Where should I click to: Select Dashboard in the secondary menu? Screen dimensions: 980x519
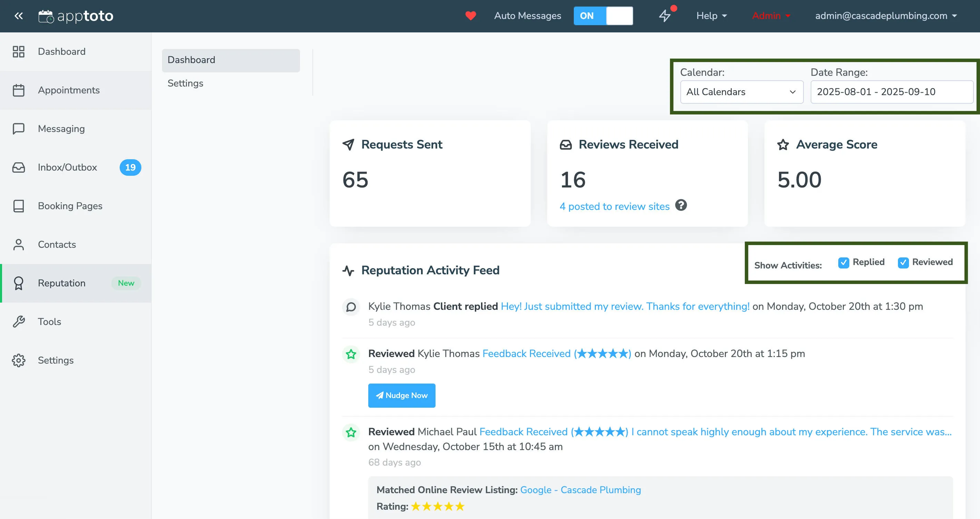(x=191, y=60)
